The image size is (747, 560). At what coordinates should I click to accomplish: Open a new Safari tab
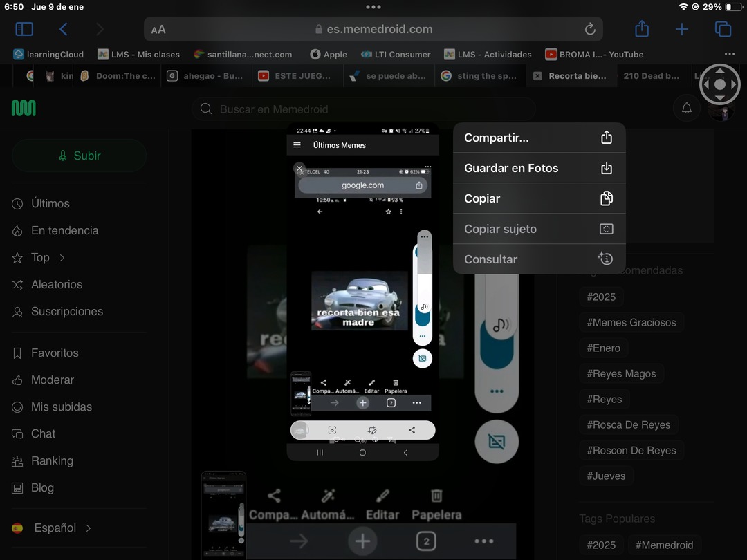pos(682,29)
